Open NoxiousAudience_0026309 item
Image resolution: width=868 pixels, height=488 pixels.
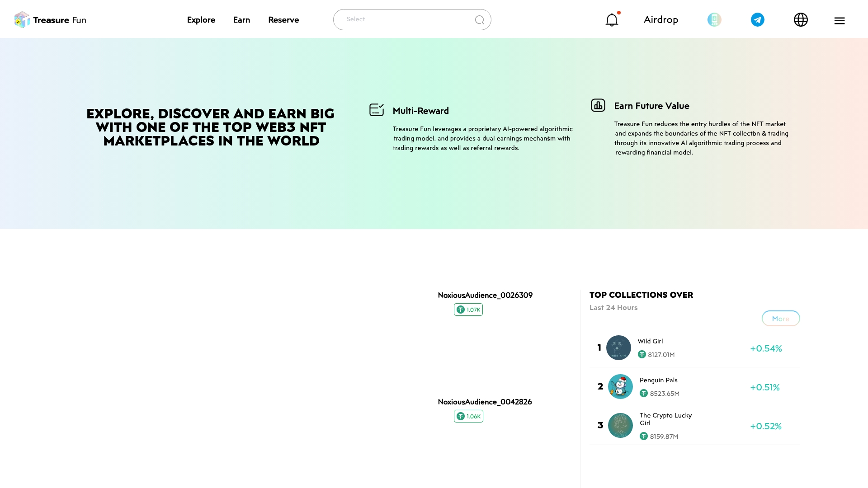[x=485, y=295]
